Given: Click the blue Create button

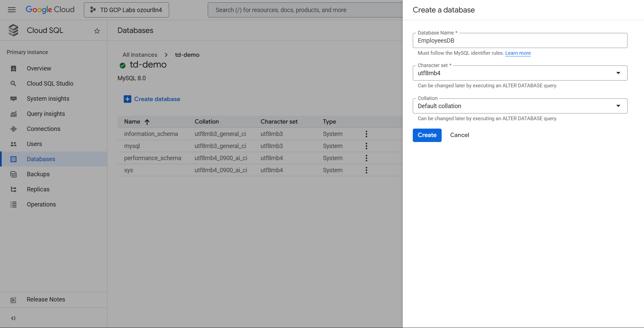Looking at the screenshot, I should (x=427, y=135).
